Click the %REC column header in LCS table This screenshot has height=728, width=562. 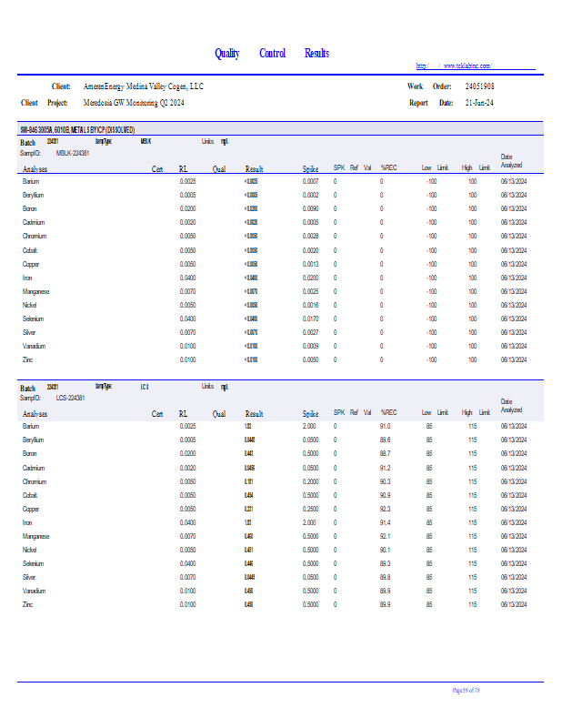(388, 412)
